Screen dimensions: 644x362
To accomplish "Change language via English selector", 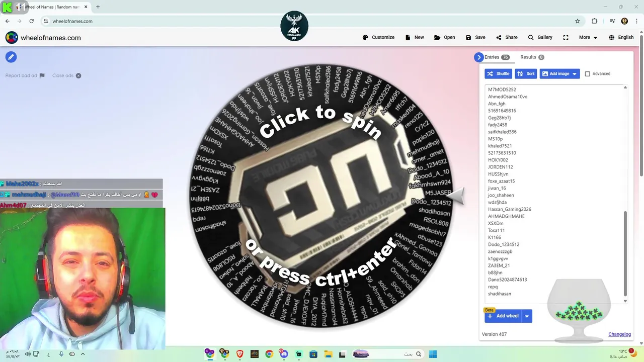I will pyautogui.click(x=621, y=37).
